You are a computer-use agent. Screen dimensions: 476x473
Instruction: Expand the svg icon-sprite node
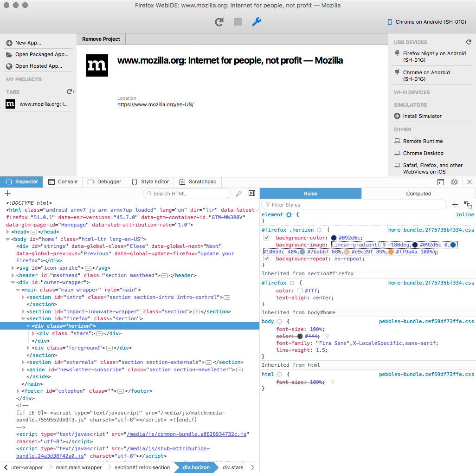click(x=13, y=268)
